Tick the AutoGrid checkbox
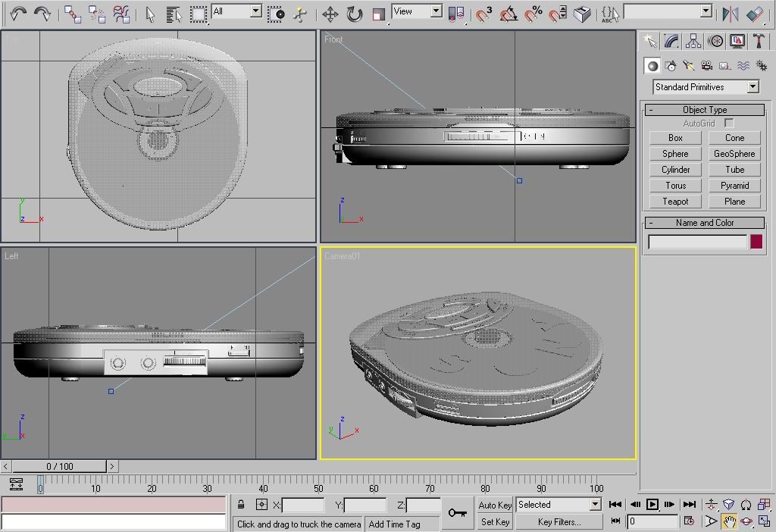Screen dimensions: 776x532 (x=728, y=123)
